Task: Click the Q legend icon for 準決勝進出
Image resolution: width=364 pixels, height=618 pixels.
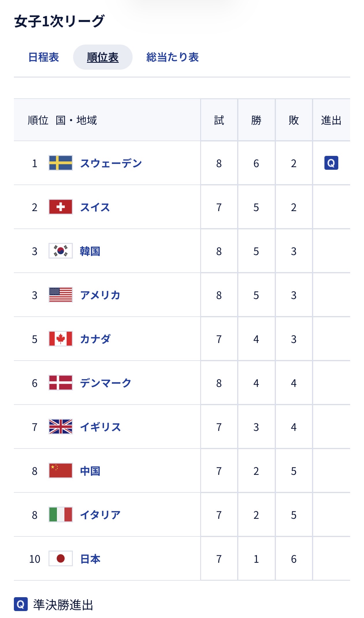Action: (x=21, y=604)
